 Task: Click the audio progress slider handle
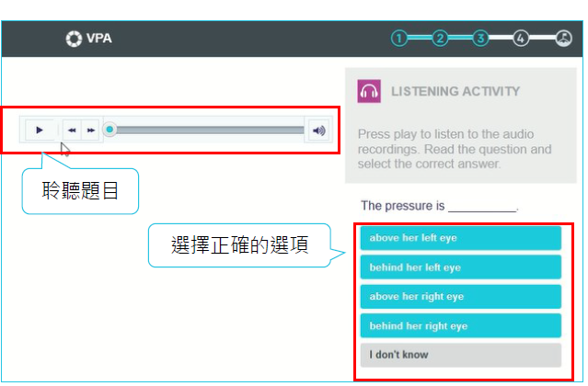click(x=110, y=131)
